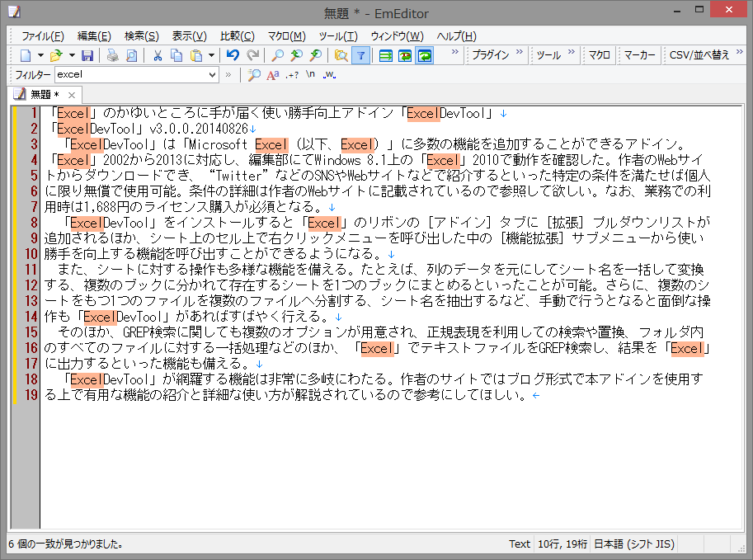Image resolution: width=753 pixels, height=560 pixels.
Task: Click the シフト JIS encoding indicator
Action: coord(636,544)
